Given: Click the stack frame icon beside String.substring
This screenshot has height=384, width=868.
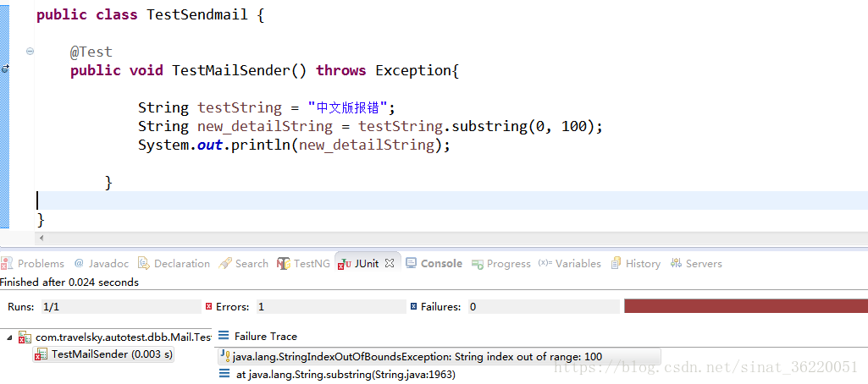Looking at the screenshot, I should click(x=224, y=374).
